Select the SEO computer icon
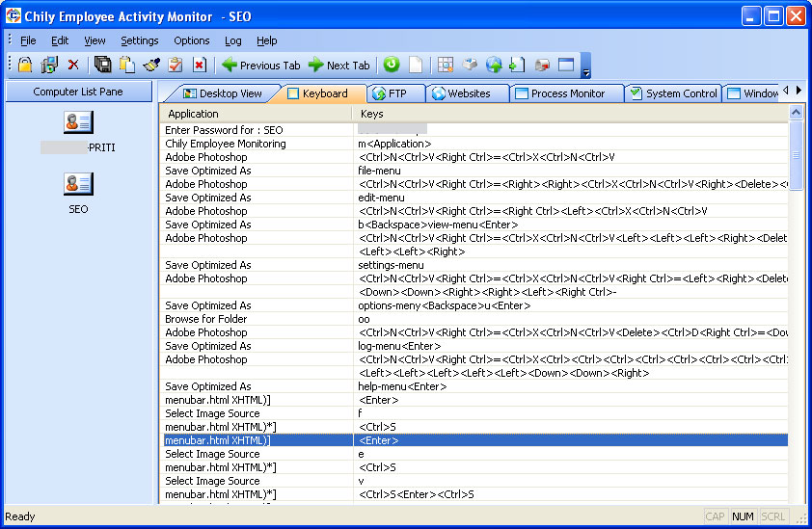This screenshot has height=529, width=812. (x=78, y=184)
